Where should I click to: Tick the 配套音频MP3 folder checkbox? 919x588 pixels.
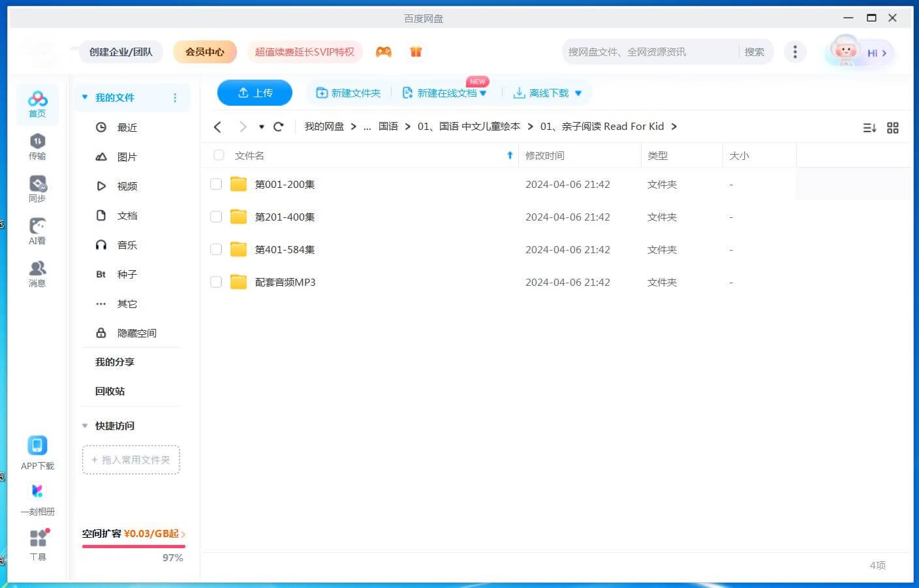(x=216, y=283)
